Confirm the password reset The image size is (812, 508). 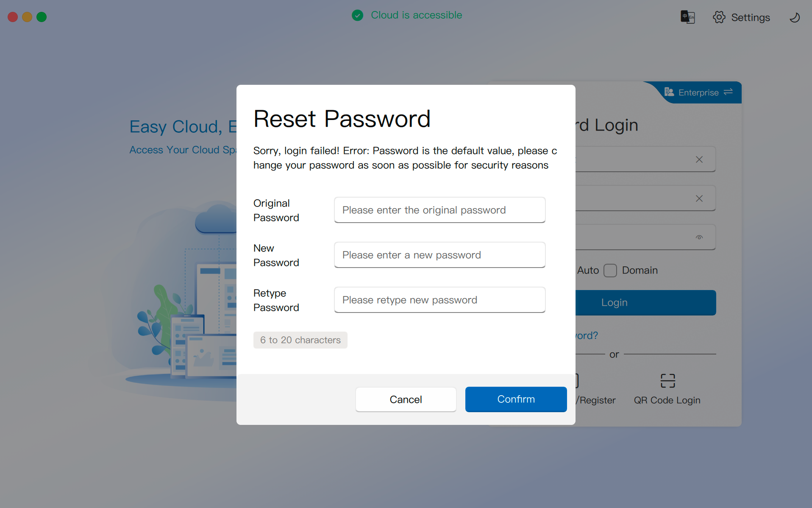[516, 399]
